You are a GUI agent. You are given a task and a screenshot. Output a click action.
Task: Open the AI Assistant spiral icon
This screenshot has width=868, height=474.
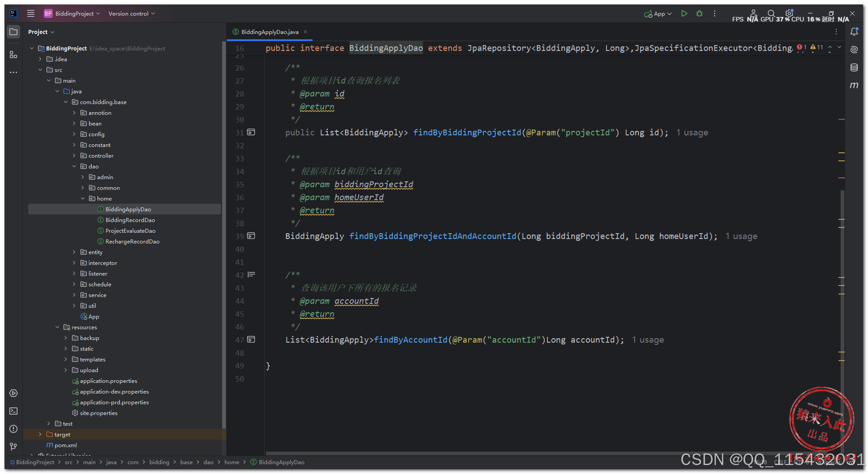pyautogui.click(x=854, y=50)
